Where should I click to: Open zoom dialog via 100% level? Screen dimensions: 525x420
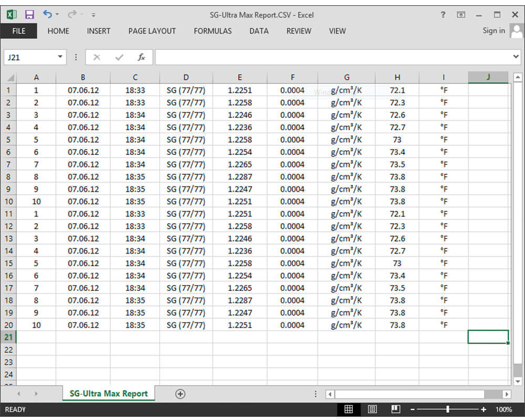[503, 409]
